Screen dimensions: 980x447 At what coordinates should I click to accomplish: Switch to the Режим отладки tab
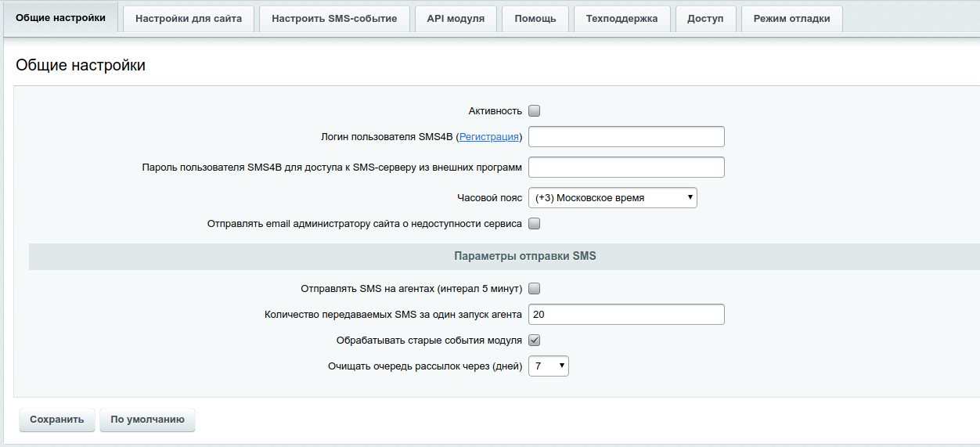[791, 19]
